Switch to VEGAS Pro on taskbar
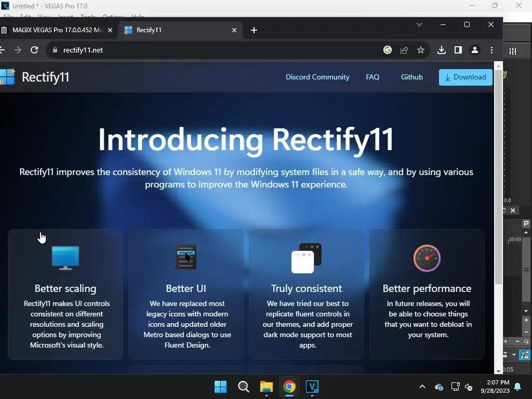Screen dimensions: 532x399 312,387
